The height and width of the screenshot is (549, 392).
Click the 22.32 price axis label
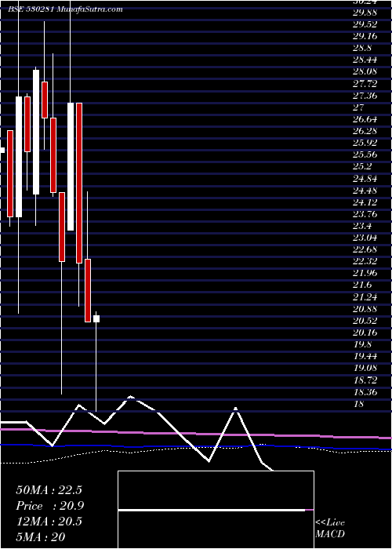365,261
